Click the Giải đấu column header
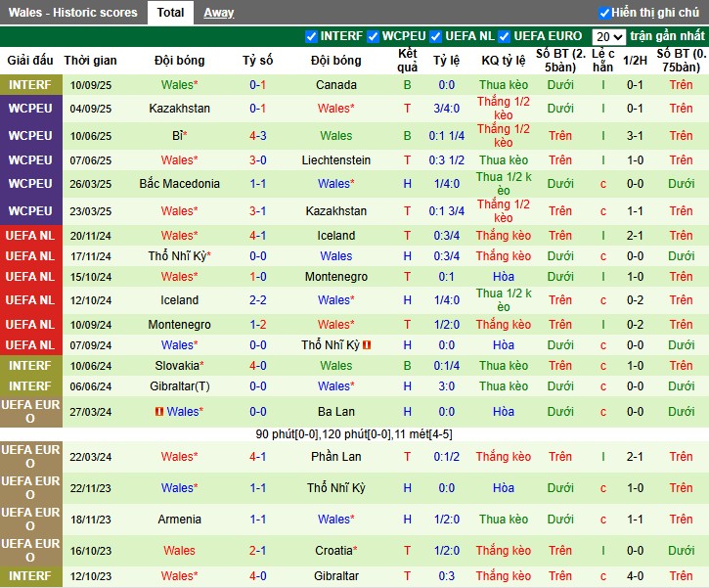 click(x=29, y=61)
